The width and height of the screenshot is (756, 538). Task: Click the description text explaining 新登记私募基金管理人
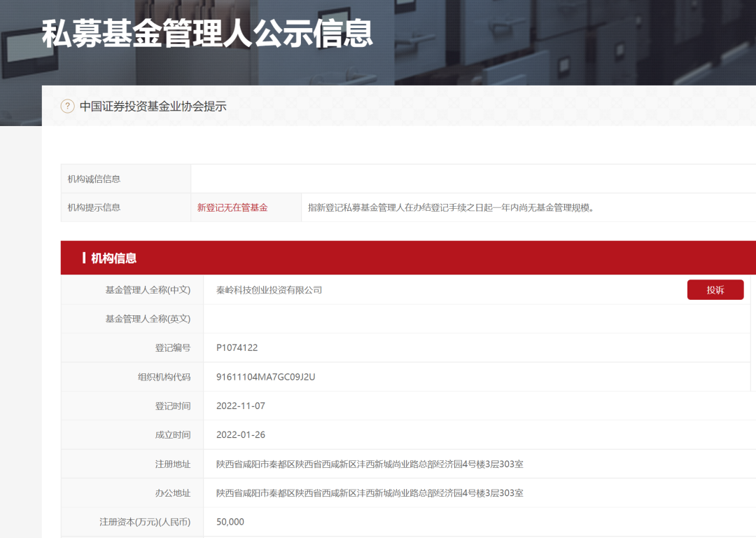point(451,207)
